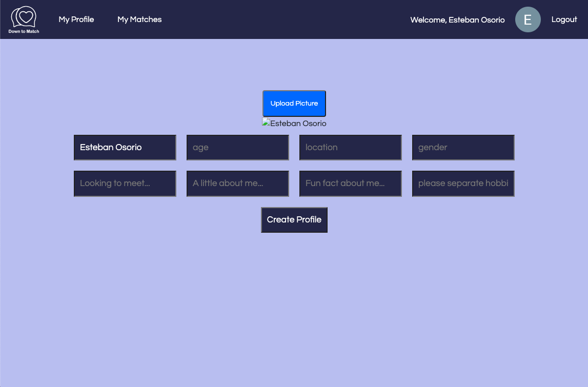Click the broken Esteban Osorio image placeholder
588x387 pixels.
tap(265, 122)
